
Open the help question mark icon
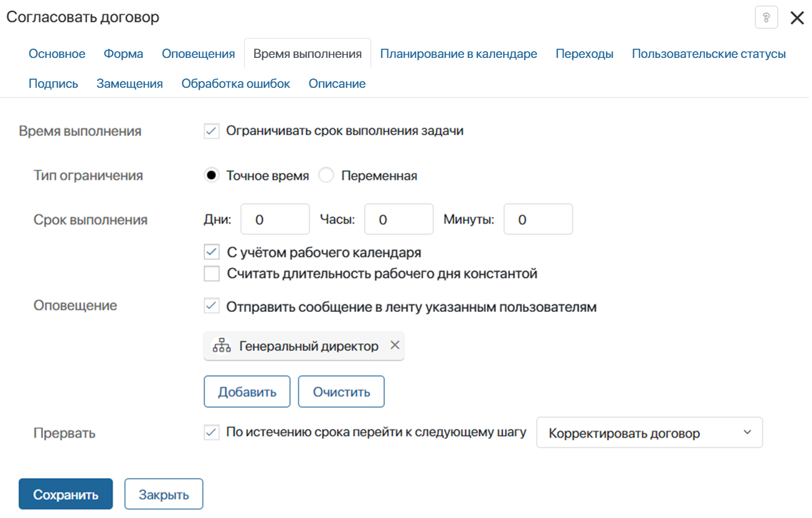767,17
